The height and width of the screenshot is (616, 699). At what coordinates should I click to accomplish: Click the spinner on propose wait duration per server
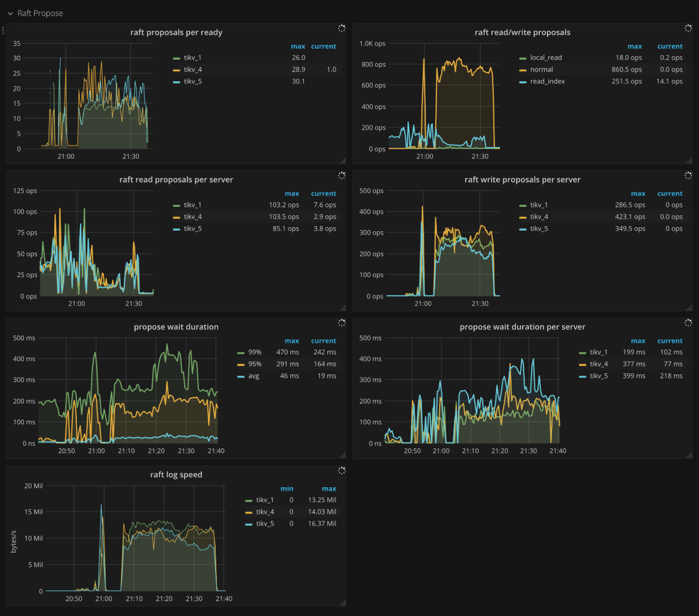pyautogui.click(x=688, y=322)
